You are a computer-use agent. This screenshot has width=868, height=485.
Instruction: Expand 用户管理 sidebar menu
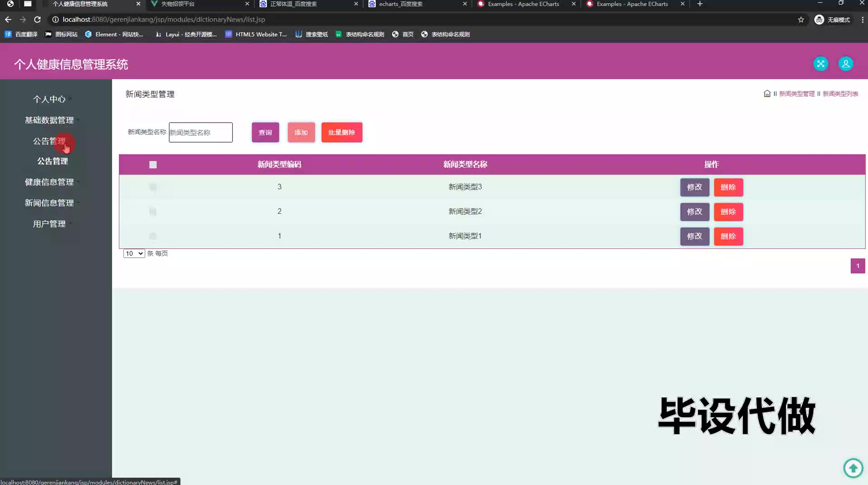(49, 223)
